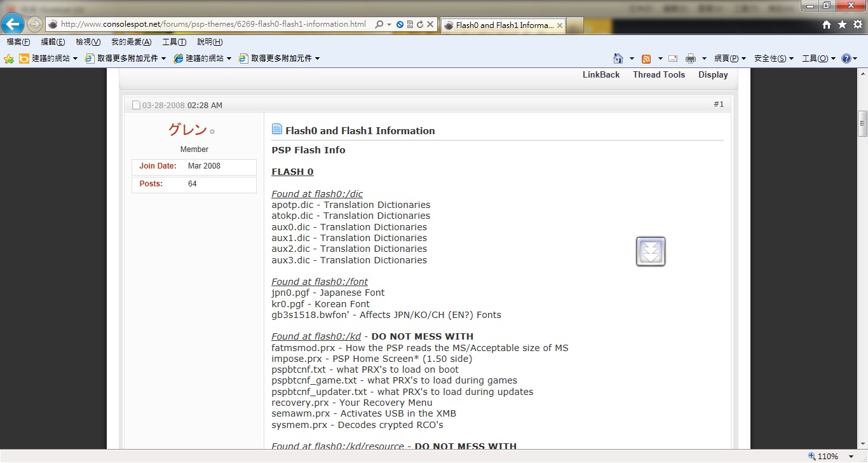Image resolution: width=868 pixels, height=463 pixels.
Task: Open the 我的最愛(A) favorites menu
Action: click(131, 42)
